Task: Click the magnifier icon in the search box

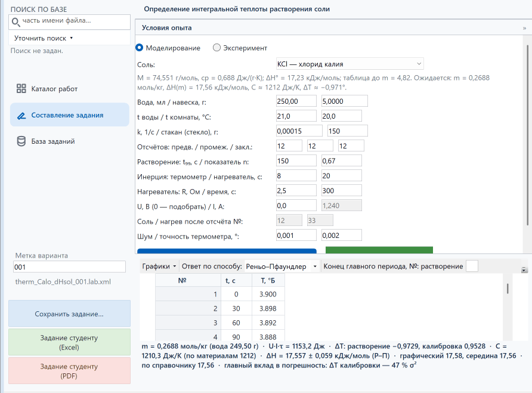Action: (x=16, y=22)
